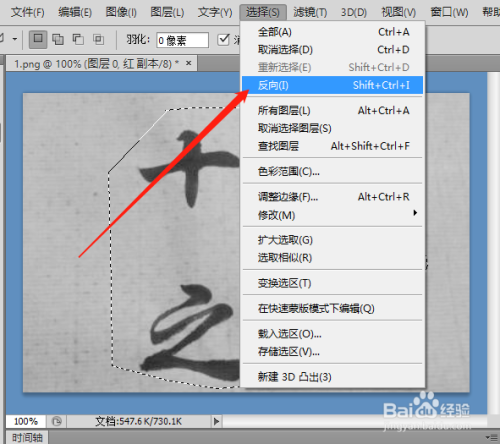Open 载入选区(O)... load selection
Viewport: 500px width, 444px height.
pos(332,334)
